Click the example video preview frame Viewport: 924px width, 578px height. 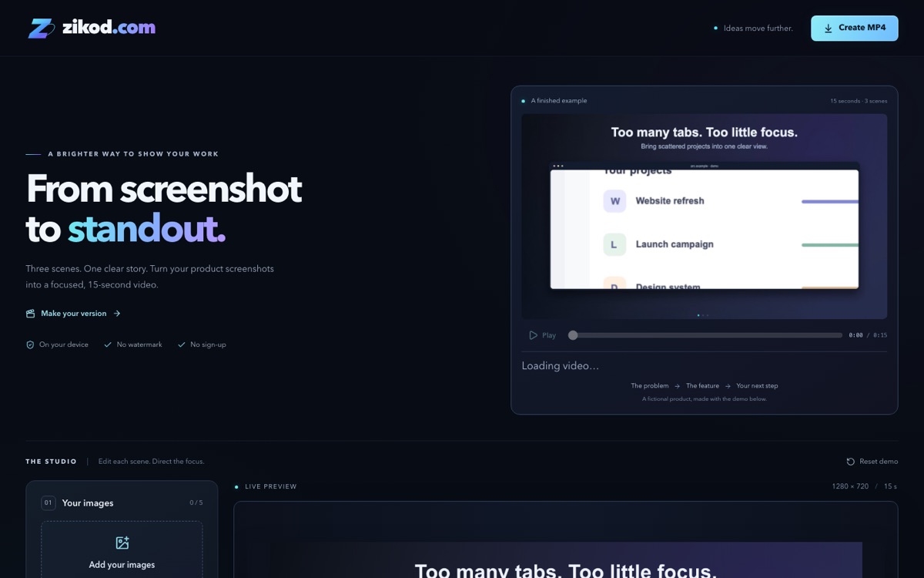point(704,217)
